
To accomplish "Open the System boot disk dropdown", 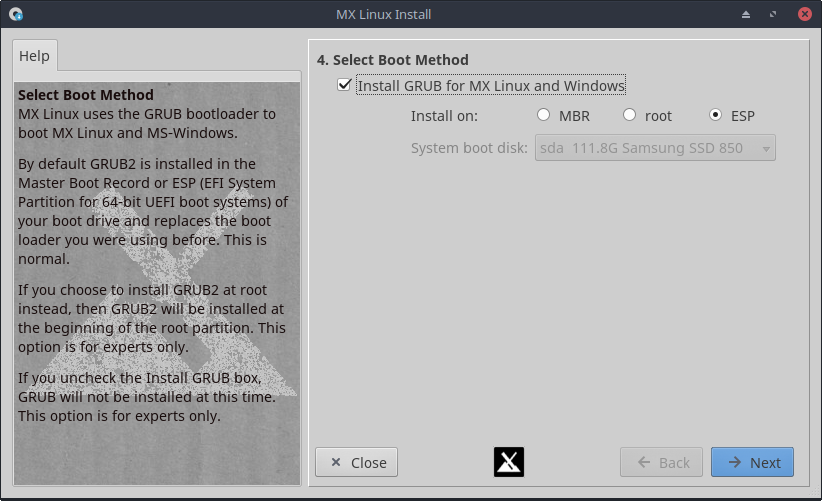I will [655, 148].
